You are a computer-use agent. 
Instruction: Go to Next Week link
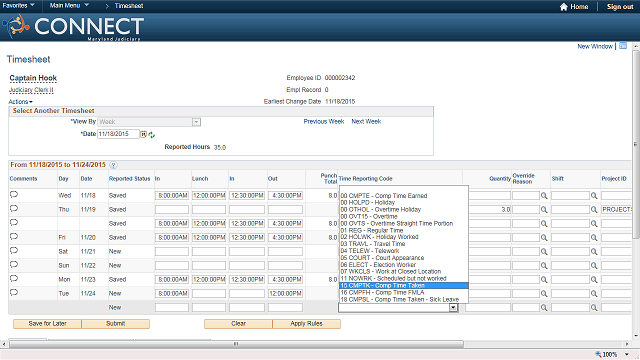(366, 122)
